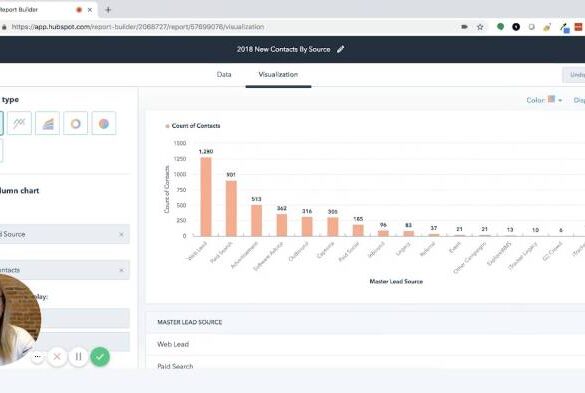Click the bar labeled 165

pos(358,231)
